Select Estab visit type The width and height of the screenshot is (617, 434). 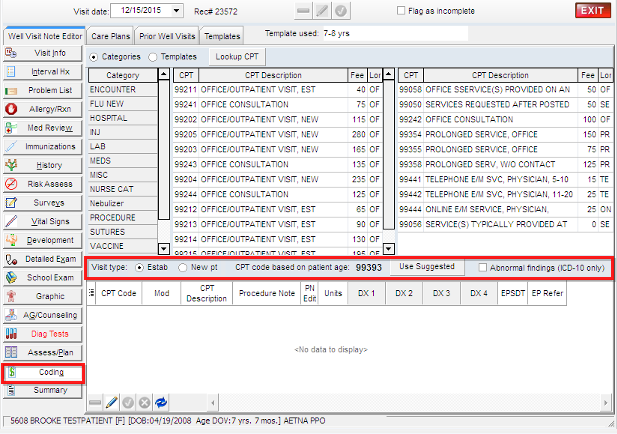click(x=139, y=268)
